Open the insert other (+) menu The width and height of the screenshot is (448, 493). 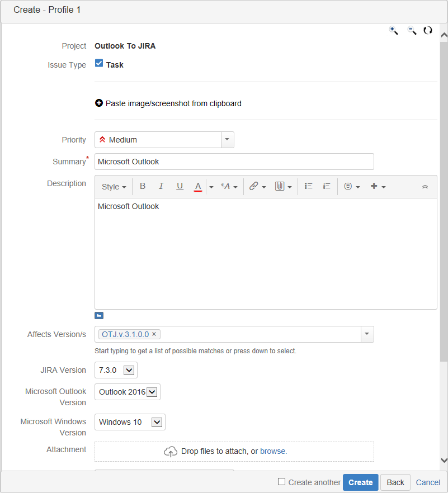click(x=378, y=187)
